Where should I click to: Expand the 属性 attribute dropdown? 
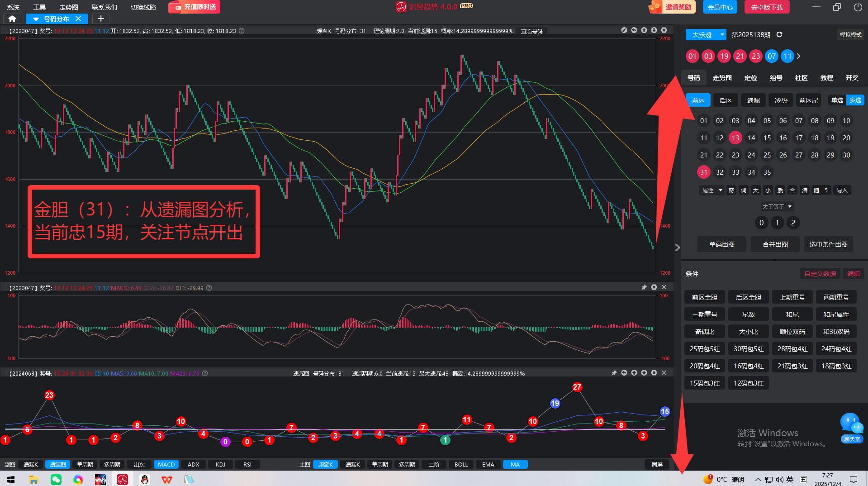[x=712, y=190]
